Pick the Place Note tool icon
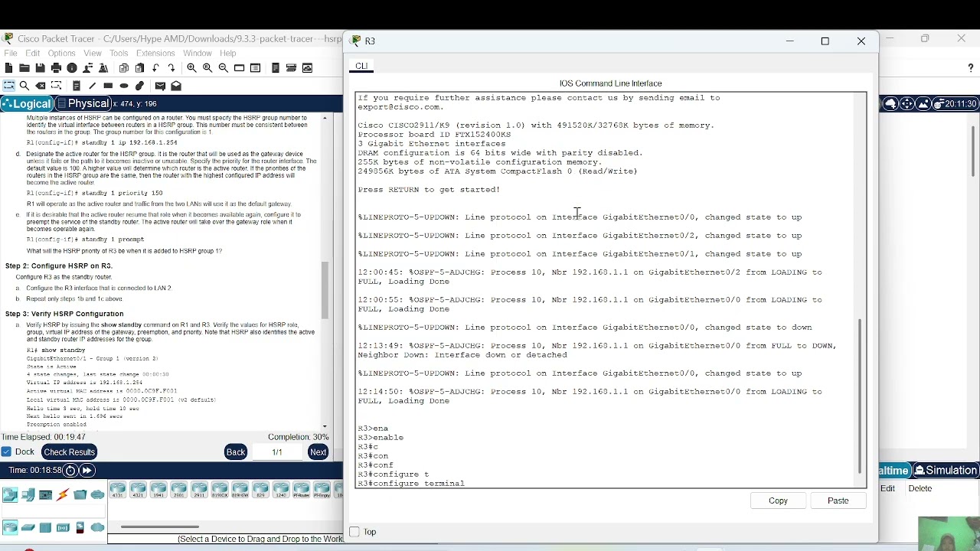Screen dimensions: 980x551 coord(77,86)
